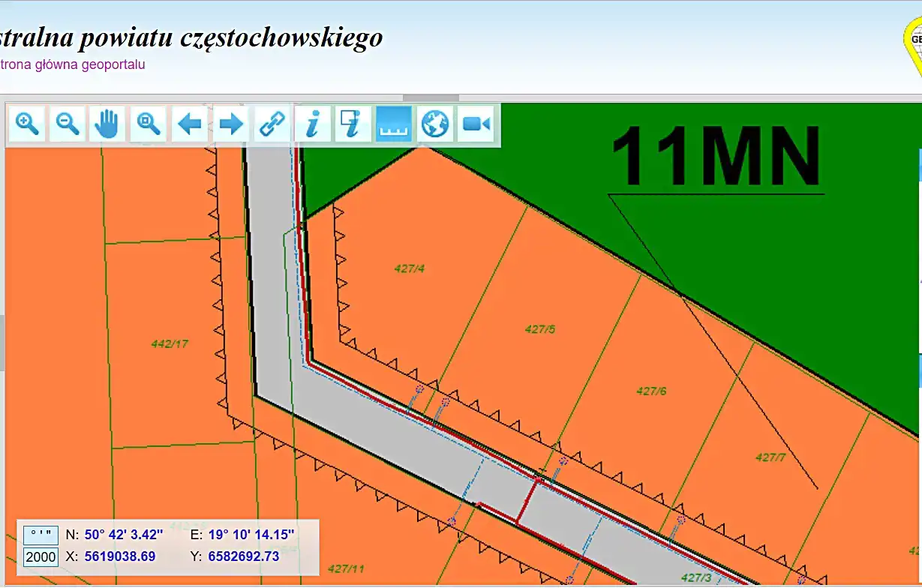Click the yellow geoportal logo marker
Screen dimensions: 922x588
click(914, 43)
